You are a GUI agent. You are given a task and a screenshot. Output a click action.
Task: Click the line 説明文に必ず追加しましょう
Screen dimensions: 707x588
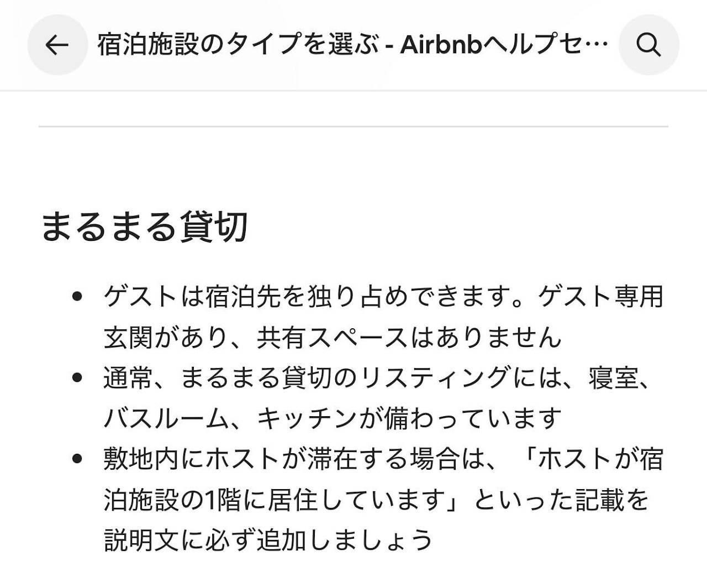tap(268, 540)
